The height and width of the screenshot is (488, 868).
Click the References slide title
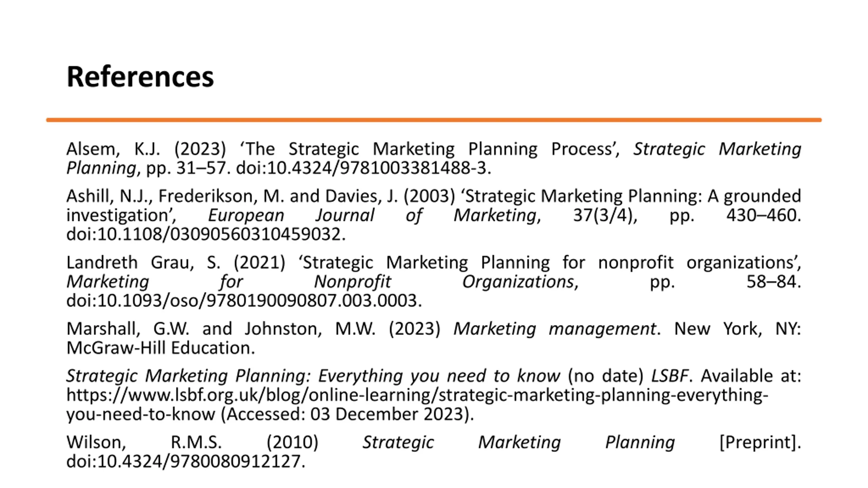pos(140,77)
